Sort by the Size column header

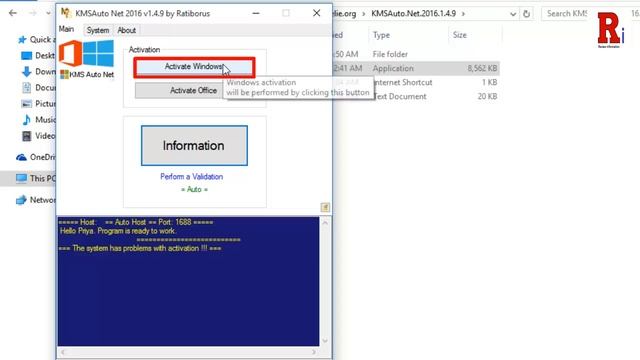[460, 35]
